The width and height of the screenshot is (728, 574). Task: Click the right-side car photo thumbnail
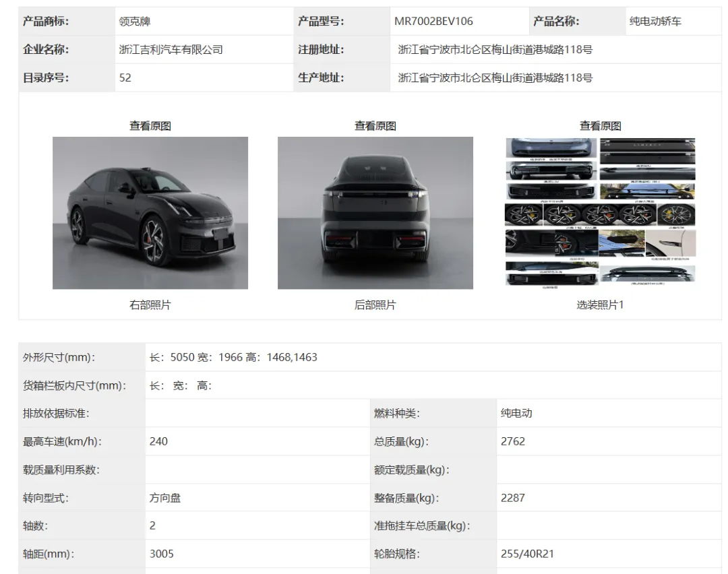150,213
